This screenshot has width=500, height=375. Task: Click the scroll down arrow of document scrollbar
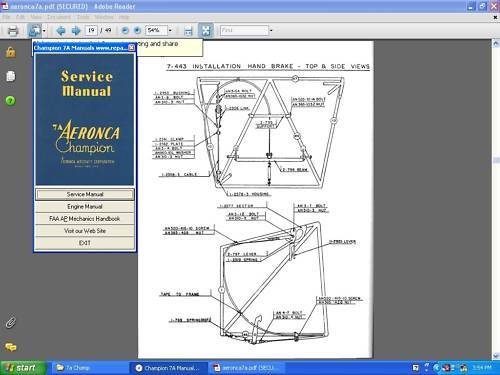tap(496, 356)
